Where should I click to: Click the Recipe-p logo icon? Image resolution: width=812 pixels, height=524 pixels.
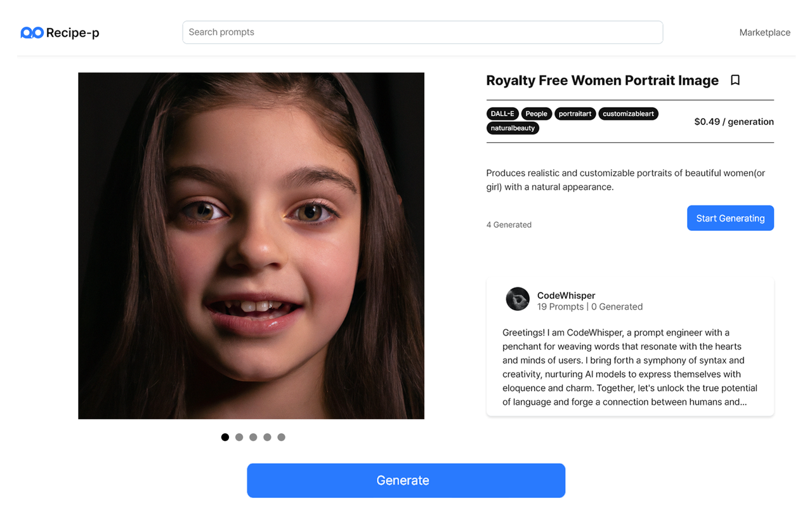32,32
